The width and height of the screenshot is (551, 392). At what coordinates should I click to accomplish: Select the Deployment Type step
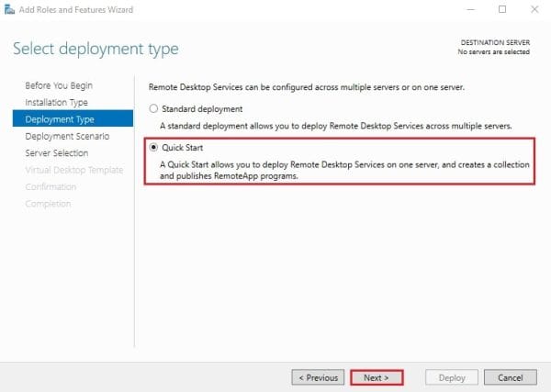pyautogui.click(x=59, y=119)
